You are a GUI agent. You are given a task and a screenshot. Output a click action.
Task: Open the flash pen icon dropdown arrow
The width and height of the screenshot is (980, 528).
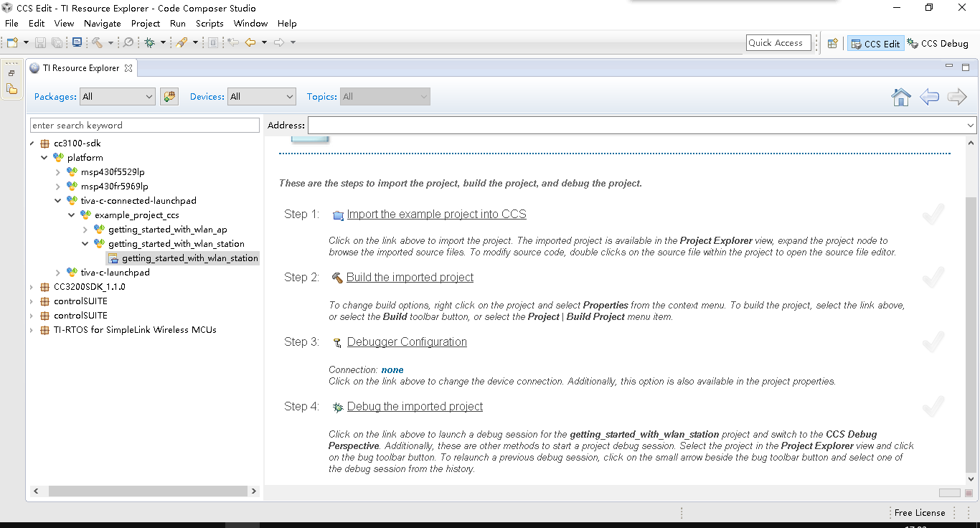tap(194, 43)
